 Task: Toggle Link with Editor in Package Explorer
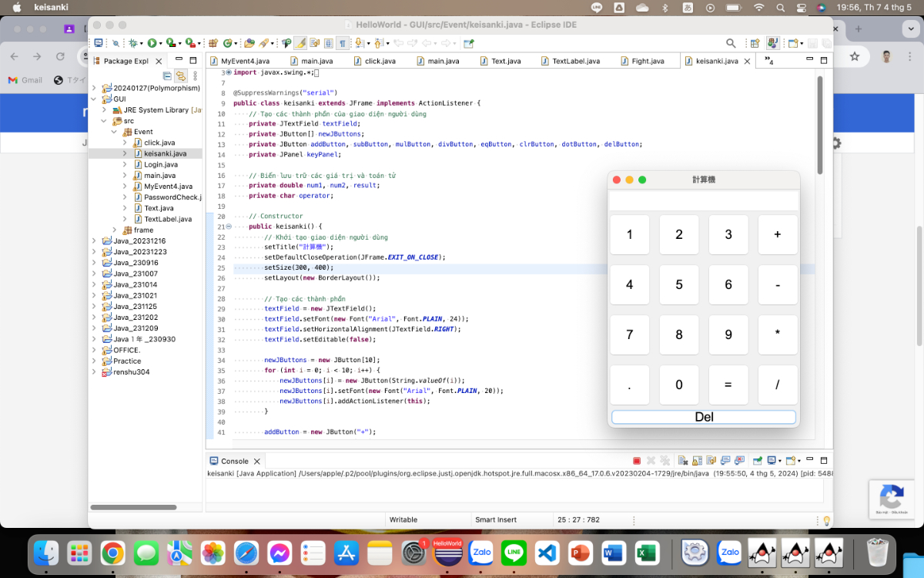[180, 76]
